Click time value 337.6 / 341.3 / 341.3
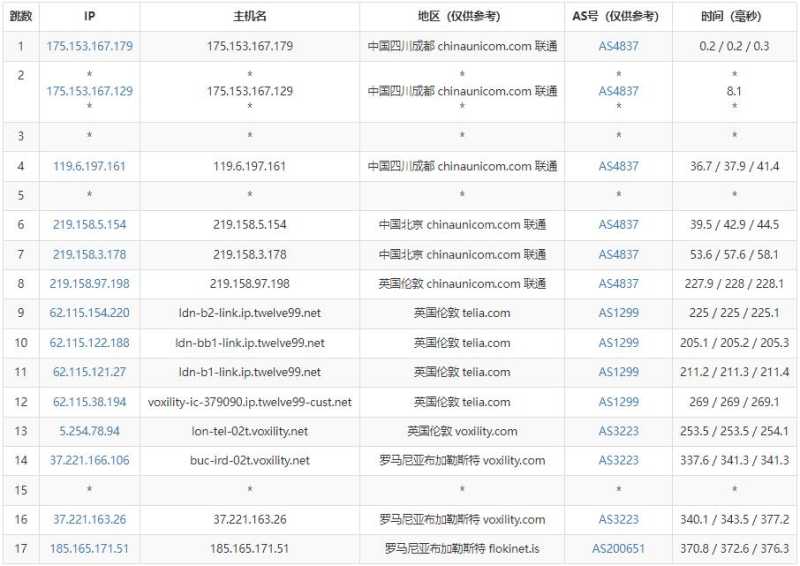Screen dimensions: 800x566 (734, 460)
